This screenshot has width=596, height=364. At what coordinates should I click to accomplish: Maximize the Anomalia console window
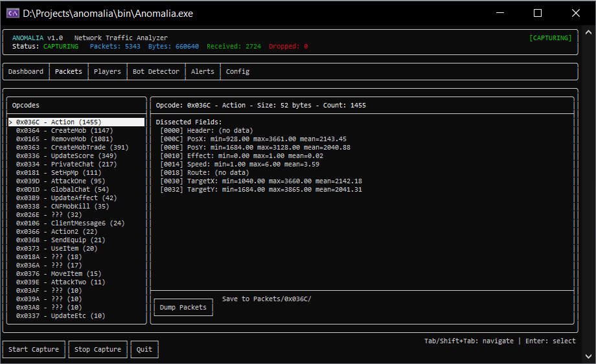(537, 13)
